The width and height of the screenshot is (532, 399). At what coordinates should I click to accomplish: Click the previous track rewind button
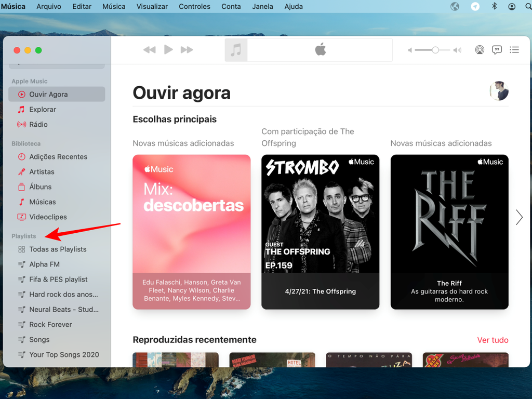coord(149,50)
